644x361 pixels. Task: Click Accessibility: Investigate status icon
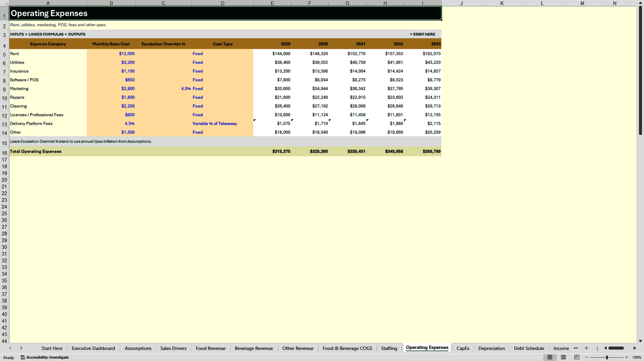pyautogui.click(x=45, y=357)
